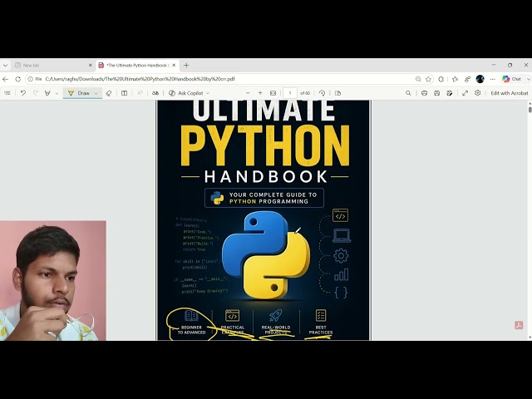The height and width of the screenshot is (399, 532).
Task: Rotate the PDF page
Action: coord(322,93)
